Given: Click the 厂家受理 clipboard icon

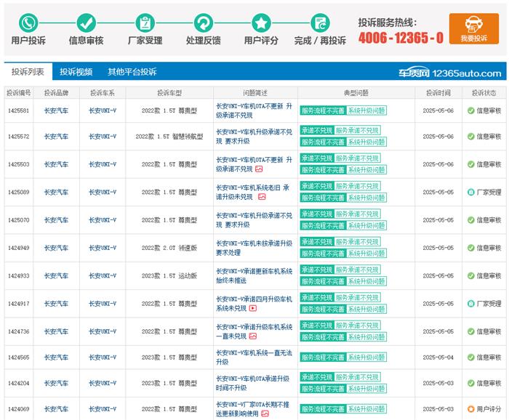Looking at the screenshot, I should click(x=145, y=23).
